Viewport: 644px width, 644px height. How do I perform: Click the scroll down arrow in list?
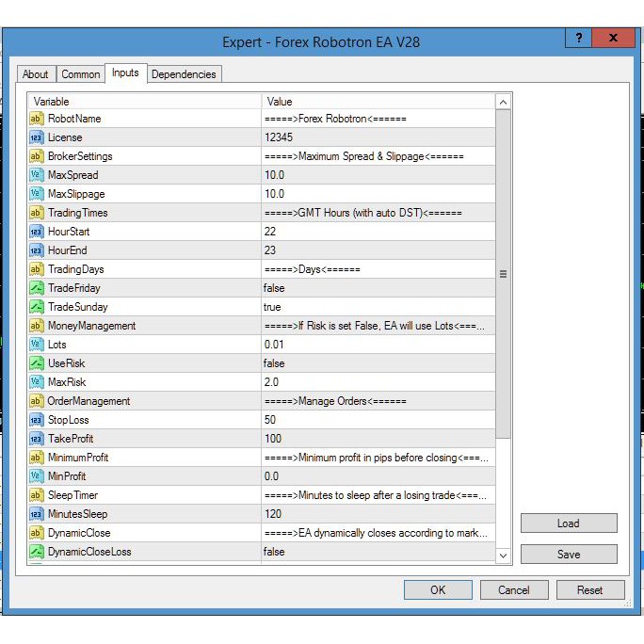pos(503,555)
